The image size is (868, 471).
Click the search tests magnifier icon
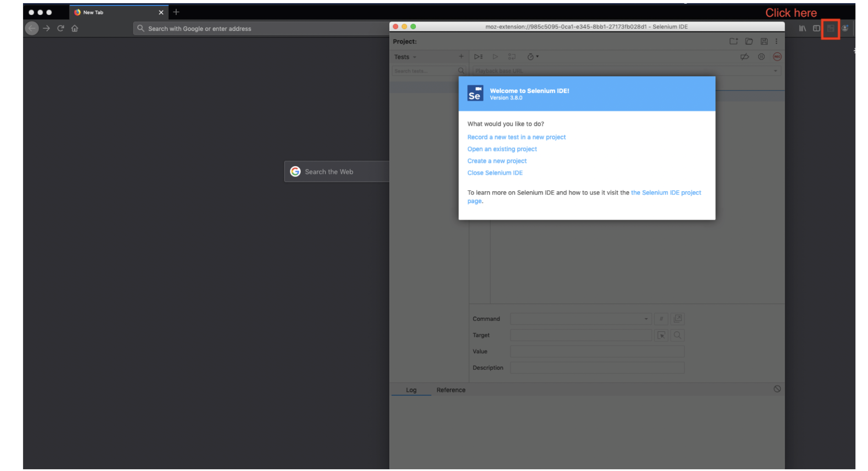[461, 71]
